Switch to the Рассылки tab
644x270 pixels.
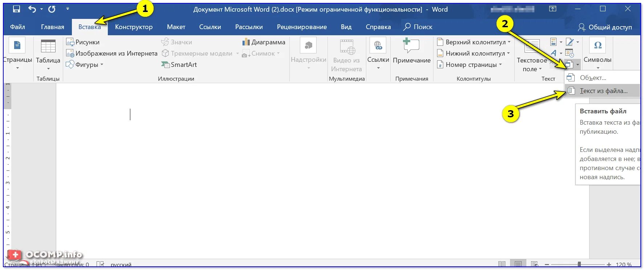click(x=249, y=27)
